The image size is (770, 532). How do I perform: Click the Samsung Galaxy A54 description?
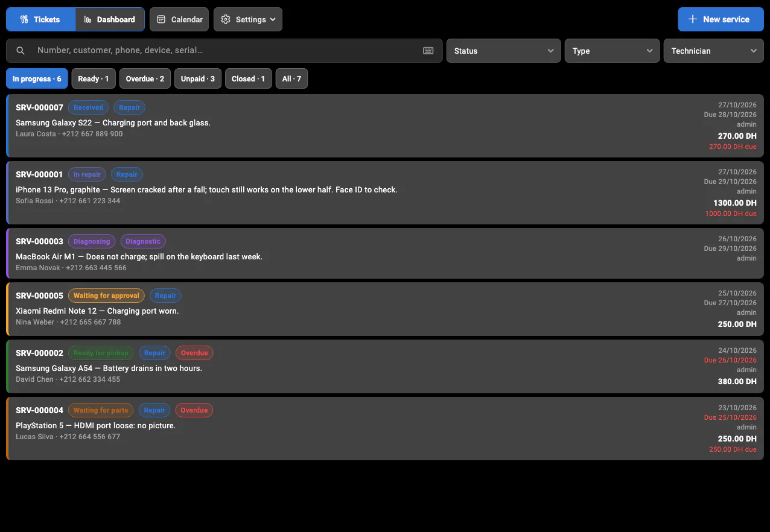[x=109, y=368]
